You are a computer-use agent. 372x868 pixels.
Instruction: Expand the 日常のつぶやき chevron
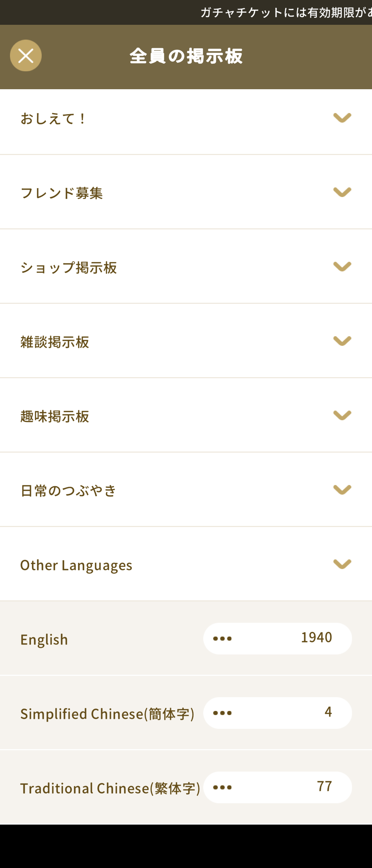[342, 490]
